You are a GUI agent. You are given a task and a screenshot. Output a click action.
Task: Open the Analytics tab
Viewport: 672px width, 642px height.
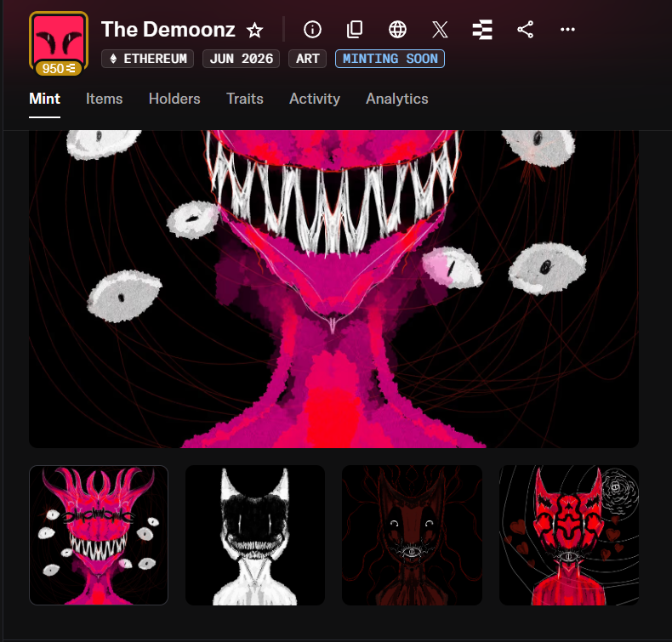pyautogui.click(x=397, y=99)
